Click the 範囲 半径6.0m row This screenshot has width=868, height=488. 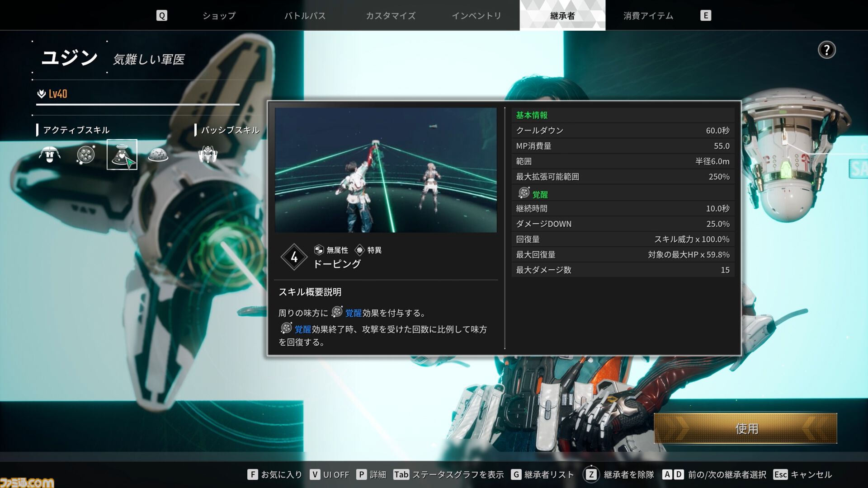pos(623,161)
